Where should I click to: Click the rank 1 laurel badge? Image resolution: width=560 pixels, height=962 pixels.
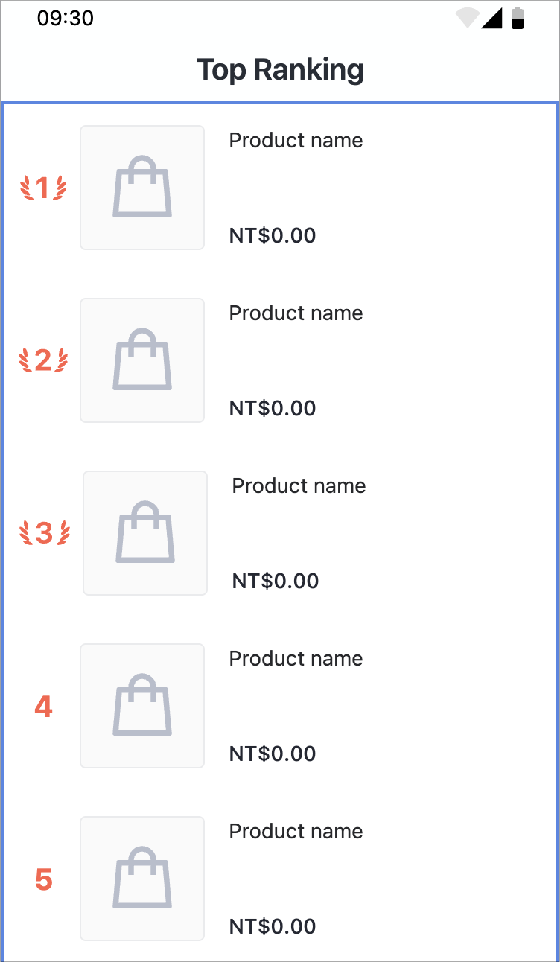click(x=43, y=188)
